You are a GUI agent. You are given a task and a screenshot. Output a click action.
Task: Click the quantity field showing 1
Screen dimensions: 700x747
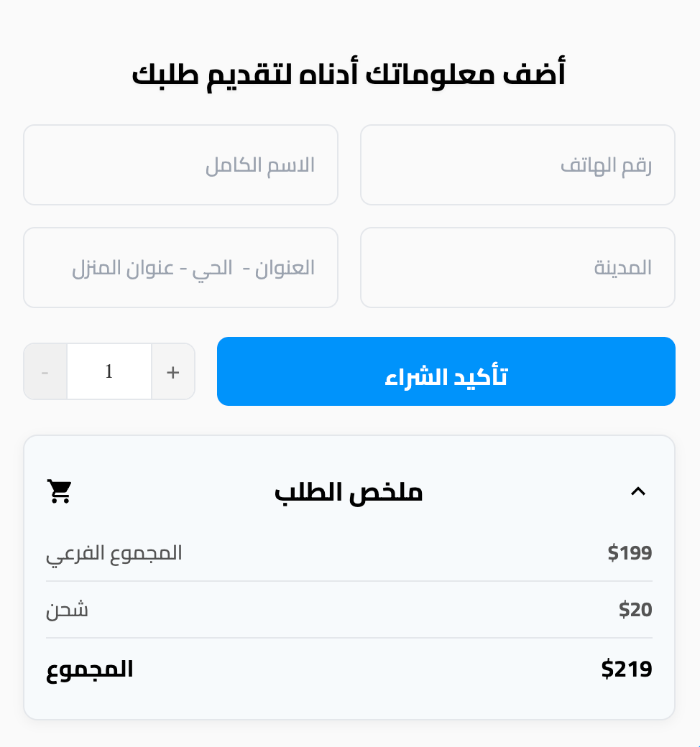109,371
